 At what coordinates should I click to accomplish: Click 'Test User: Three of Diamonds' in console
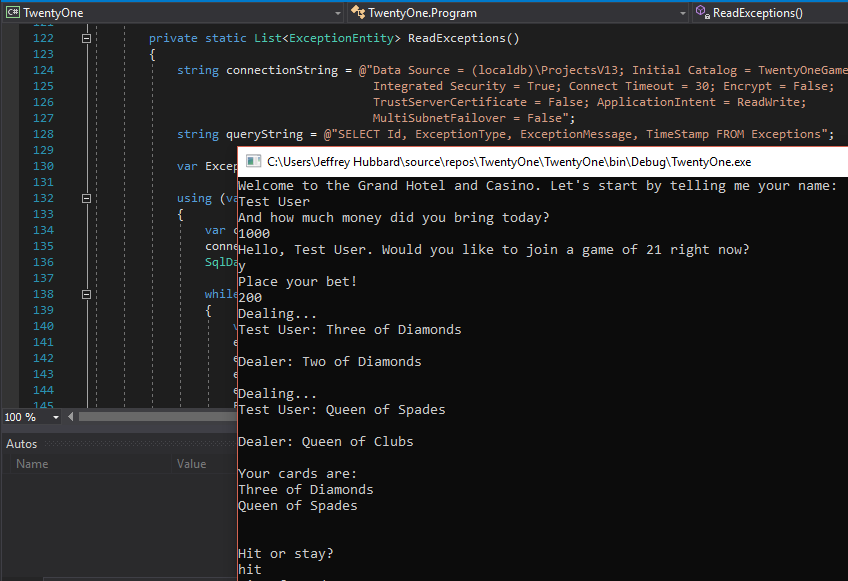click(x=349, y=329)
